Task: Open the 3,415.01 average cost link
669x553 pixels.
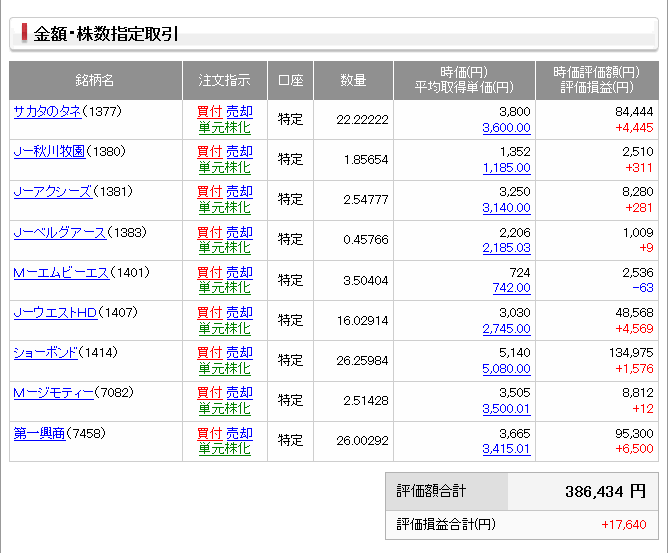Action: (506, 449)
